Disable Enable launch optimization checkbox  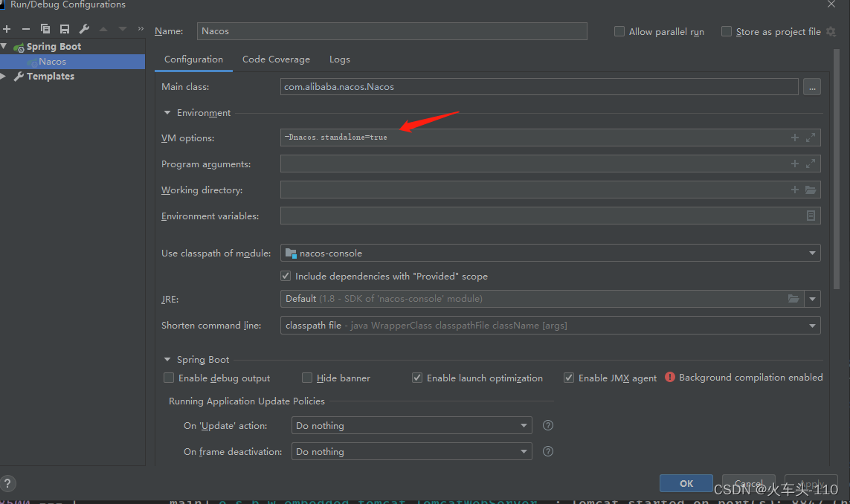(417, 378)
